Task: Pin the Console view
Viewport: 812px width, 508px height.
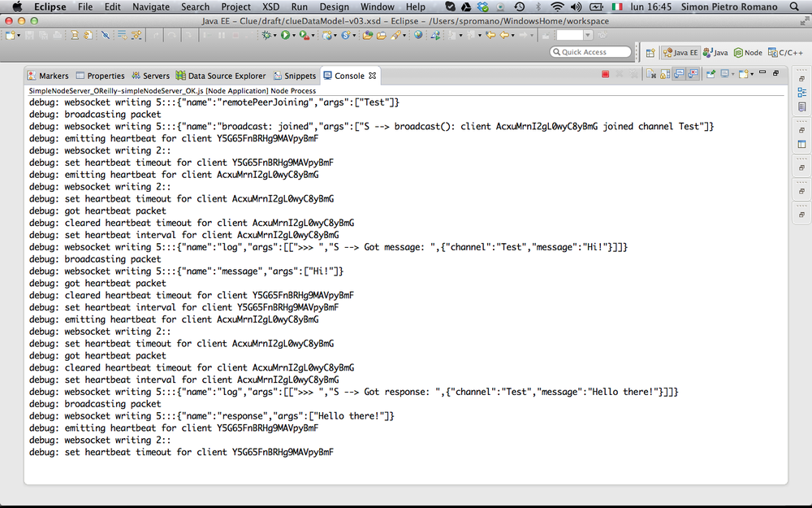Action: click(711, 73)
